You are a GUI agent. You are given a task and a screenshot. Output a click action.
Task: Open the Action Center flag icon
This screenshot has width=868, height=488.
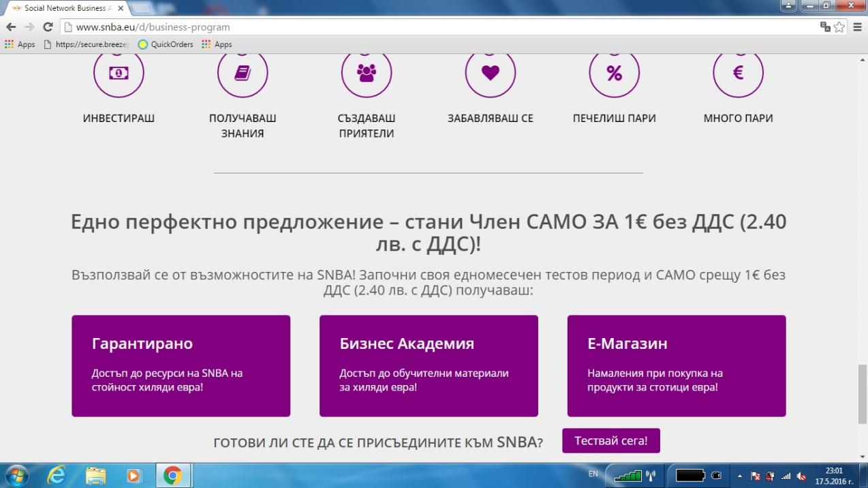point(755,476)
